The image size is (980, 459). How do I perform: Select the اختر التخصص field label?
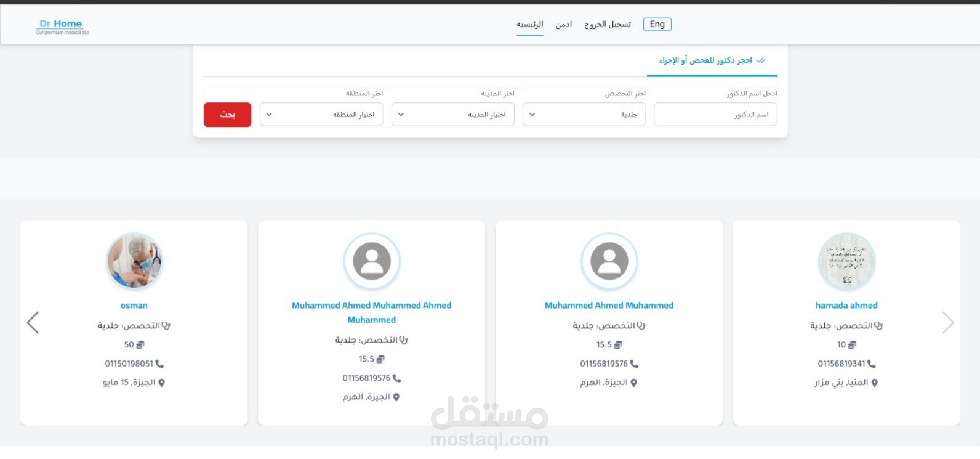[x=625, y=94]
